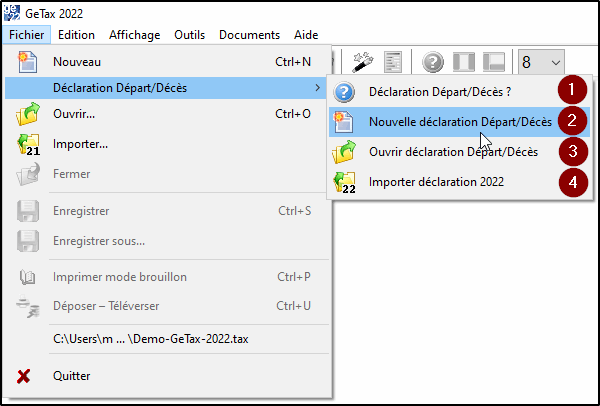The image size is (600, 406).
Task: Open the font size 8 dropdown
Action: click(541, 62)
